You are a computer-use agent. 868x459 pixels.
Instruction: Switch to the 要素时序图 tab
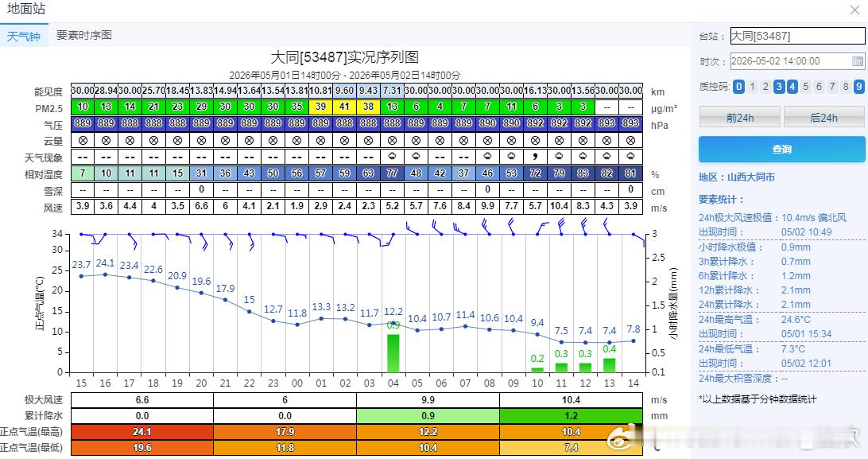pos(84,35)
